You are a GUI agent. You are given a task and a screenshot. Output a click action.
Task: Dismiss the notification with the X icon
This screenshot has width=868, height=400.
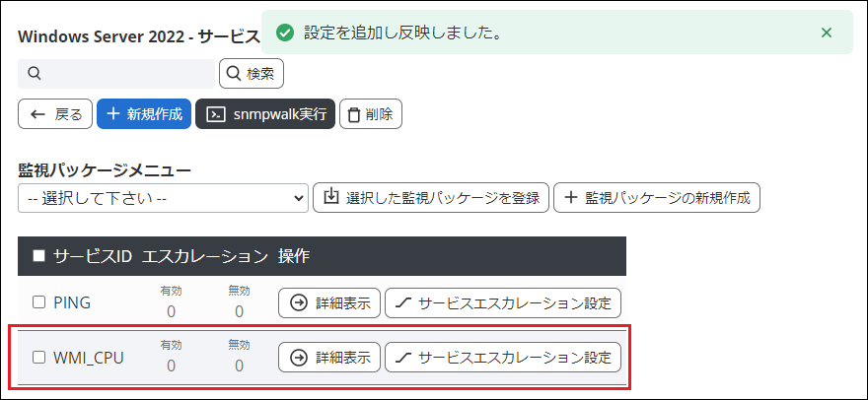click(x=827, y=33)
